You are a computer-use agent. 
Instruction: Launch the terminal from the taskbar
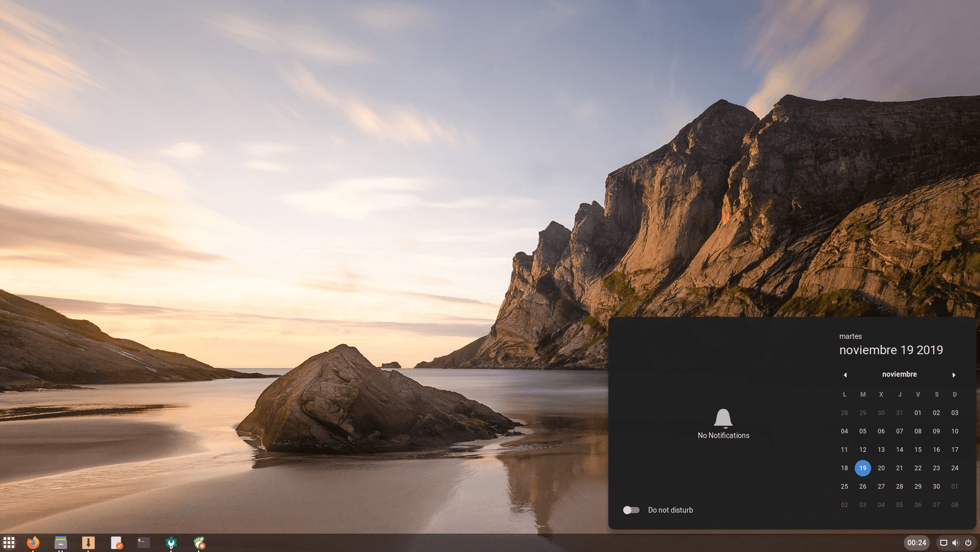144,542
